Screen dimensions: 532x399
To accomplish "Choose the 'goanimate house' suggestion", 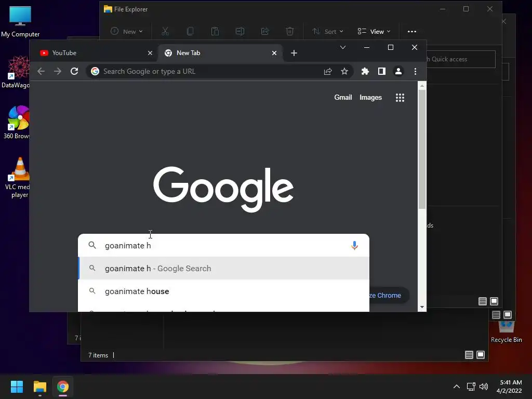I will coord(223,291).
